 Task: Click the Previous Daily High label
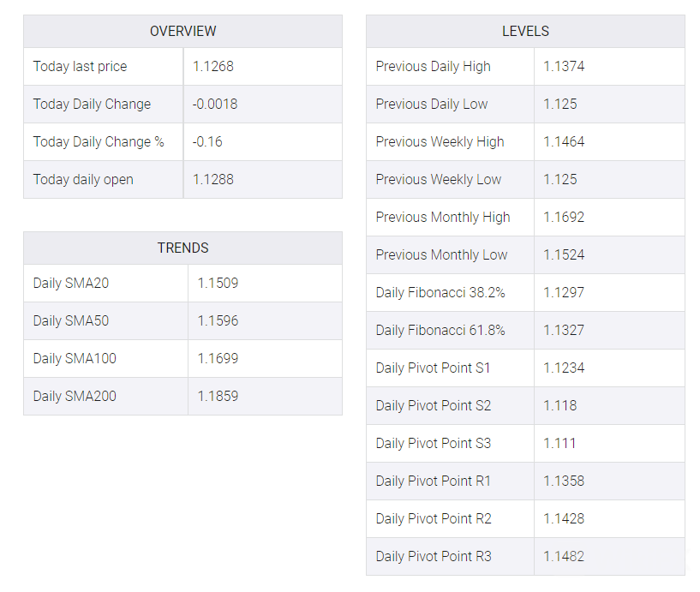point(433,66)
